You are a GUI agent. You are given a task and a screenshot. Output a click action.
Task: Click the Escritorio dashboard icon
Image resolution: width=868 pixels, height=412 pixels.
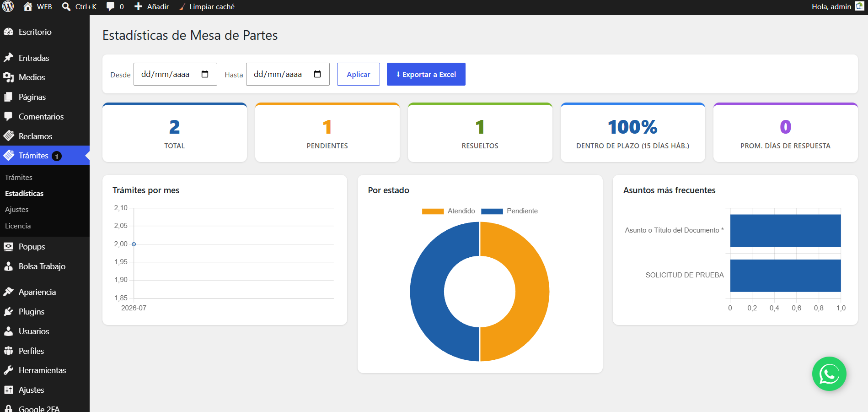point(8,32)
